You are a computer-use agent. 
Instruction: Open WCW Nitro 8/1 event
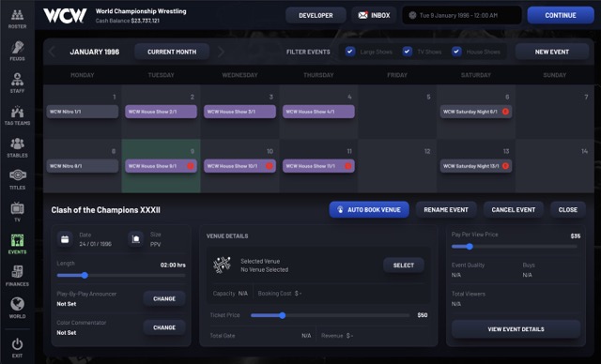tap(83, 166)
